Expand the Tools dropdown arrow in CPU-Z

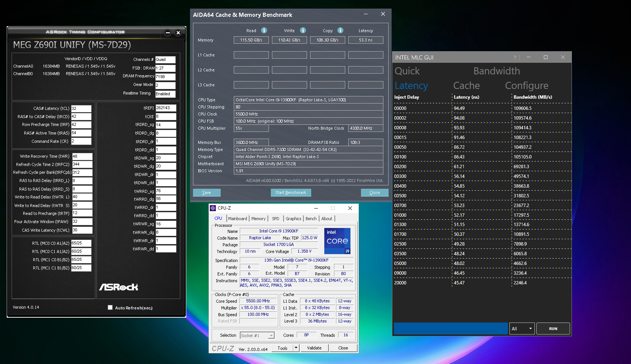click(x=296, y=348)
